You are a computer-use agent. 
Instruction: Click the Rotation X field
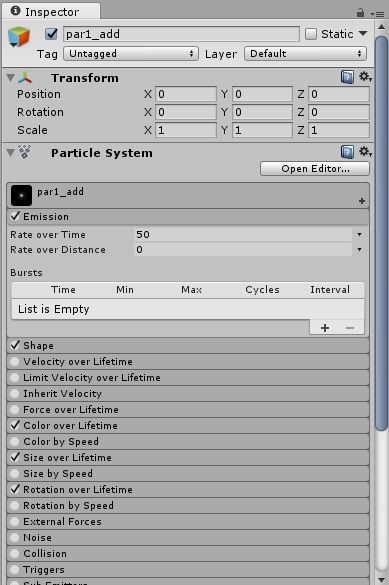(186, 112)
